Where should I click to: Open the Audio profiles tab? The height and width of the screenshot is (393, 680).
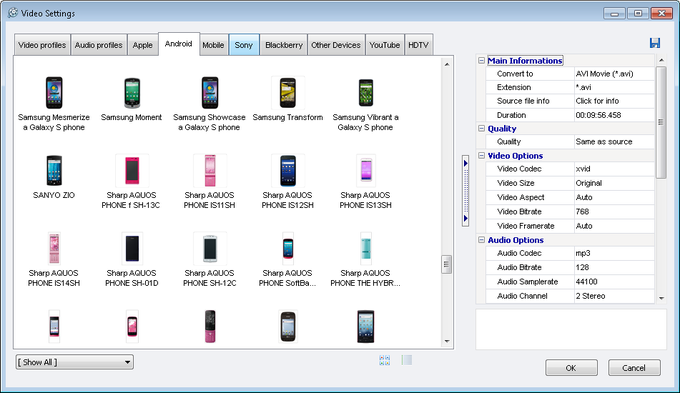coord(98,45)
